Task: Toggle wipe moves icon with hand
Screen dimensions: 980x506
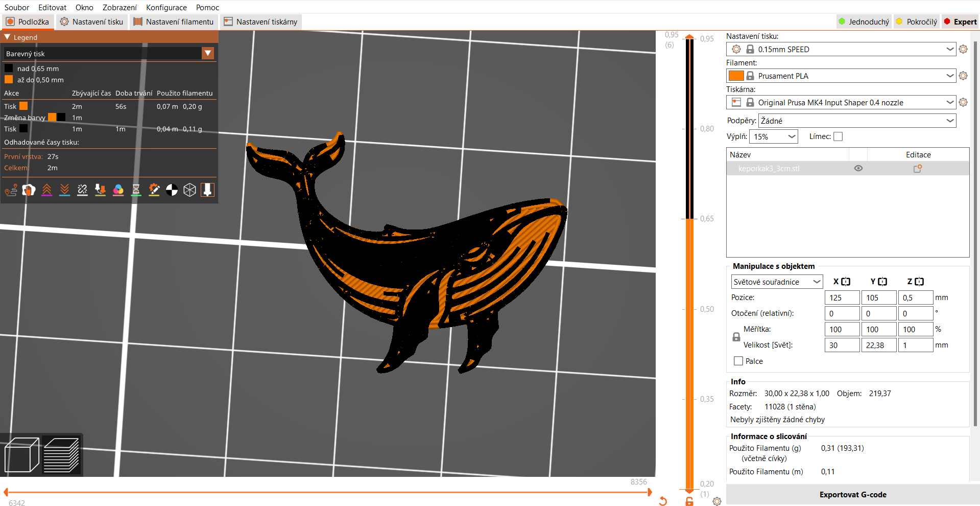Action: click(x=29, y=190)
